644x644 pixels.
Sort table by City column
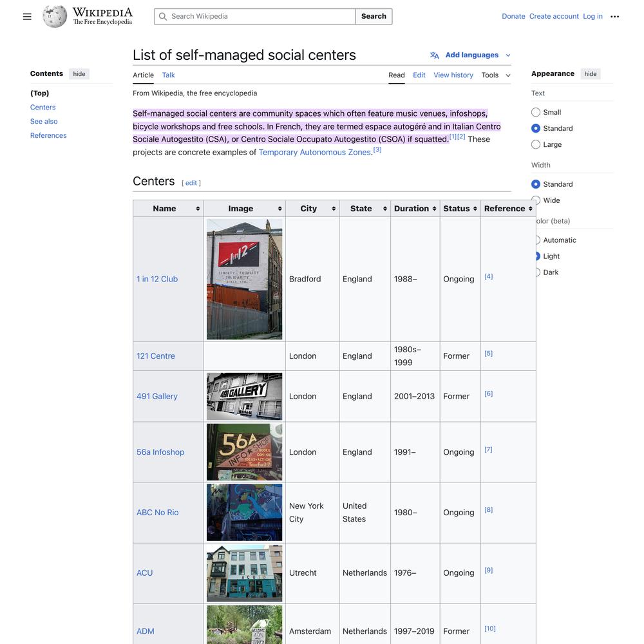[x=334, y=209]
